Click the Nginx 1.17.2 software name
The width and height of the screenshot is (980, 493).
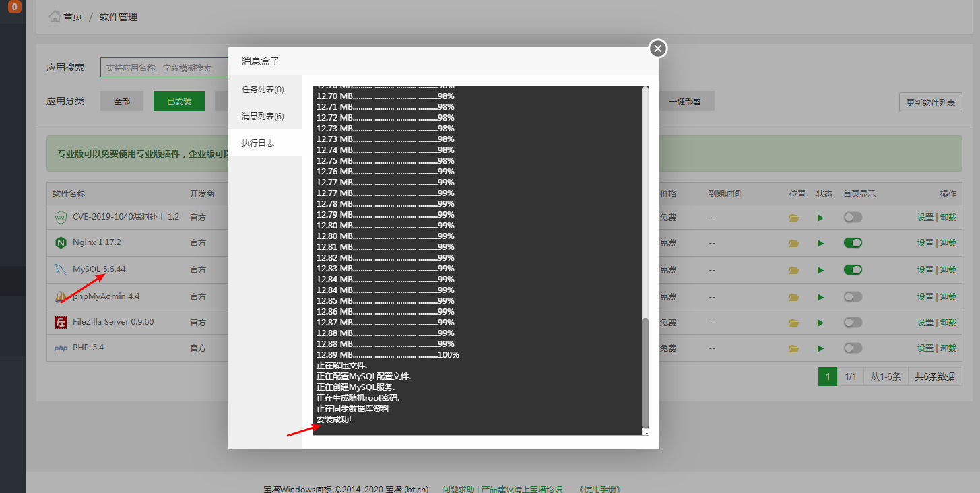click(x=97, y=242)
